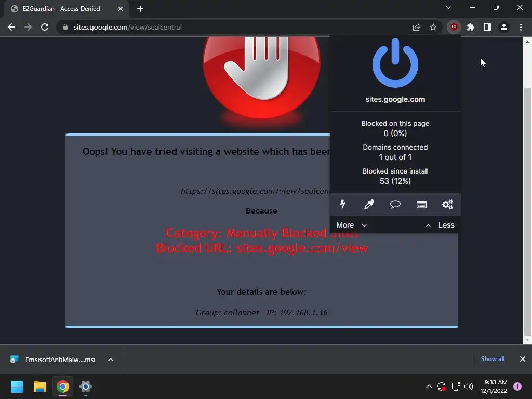Viewport: 532px width, 399px height.
Task: Open Chrome side panel icon
Action: coord(487,27)
